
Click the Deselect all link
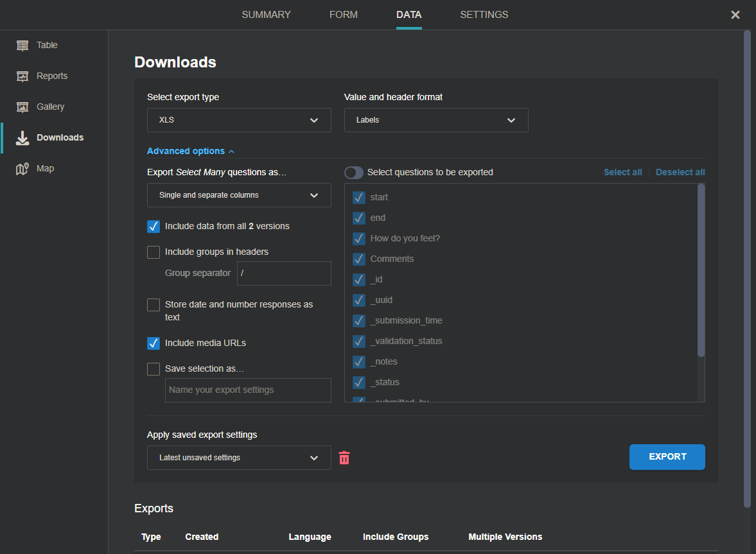pyautogui.click(x=680, y=172)
